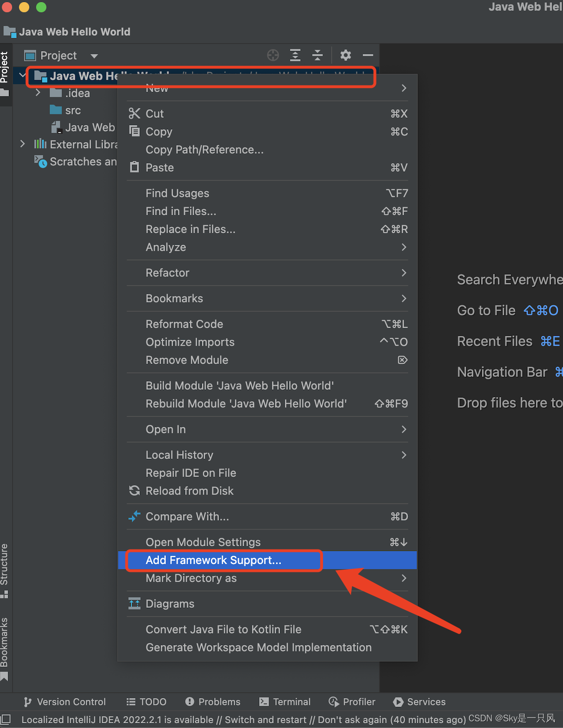Choose Repair IDE on File
This screenshot has height=728, width=563.
267,473
